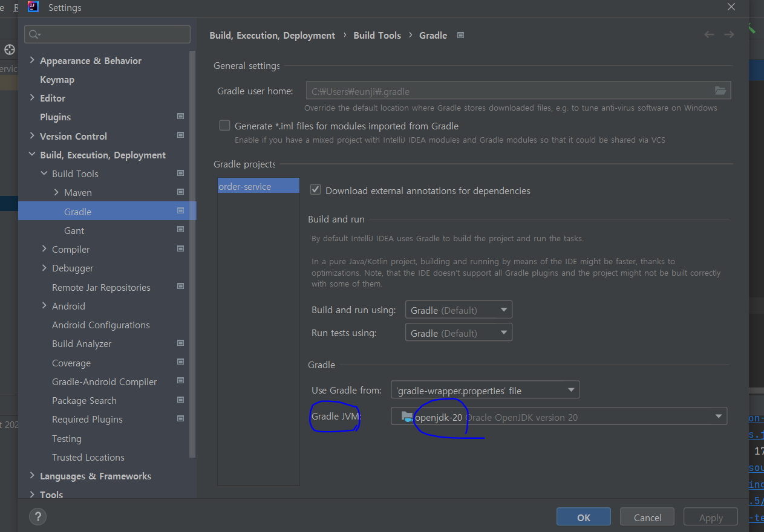Collapse the Build Tools node
The image size is (764, 532).
click(x=44, y=174)
